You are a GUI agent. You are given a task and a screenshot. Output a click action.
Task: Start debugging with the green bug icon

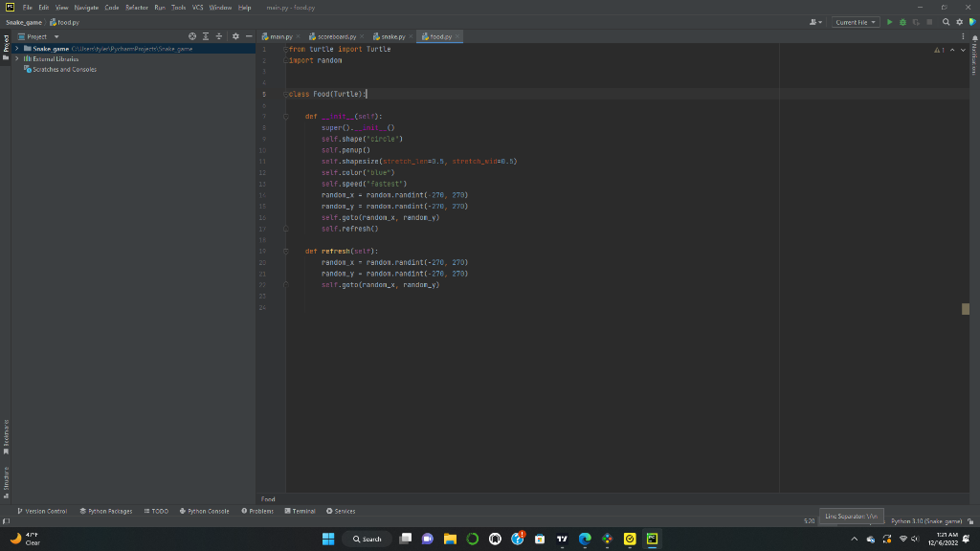click(902, 22)
